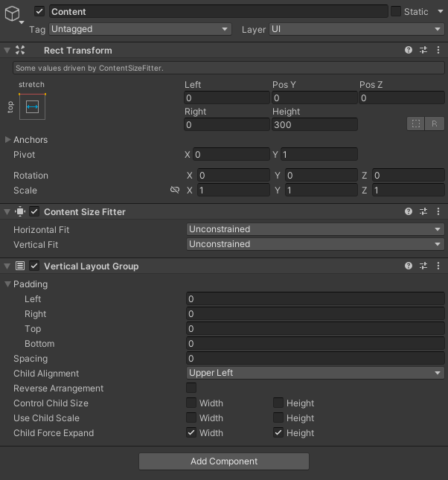Viewport: 448px width, 480px height.
Task: Click the Spacing label
Action: coord(31,359)
